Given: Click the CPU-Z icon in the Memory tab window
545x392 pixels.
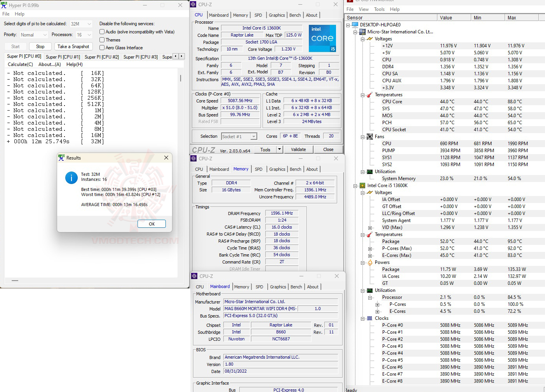Looking at the screenshot, I should [193, 158].
